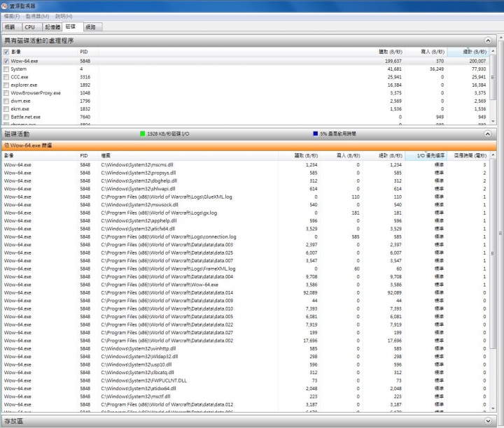Select the explorer.exe process row
The width and height of the screenshot is (504, 428).
(246, 85)
